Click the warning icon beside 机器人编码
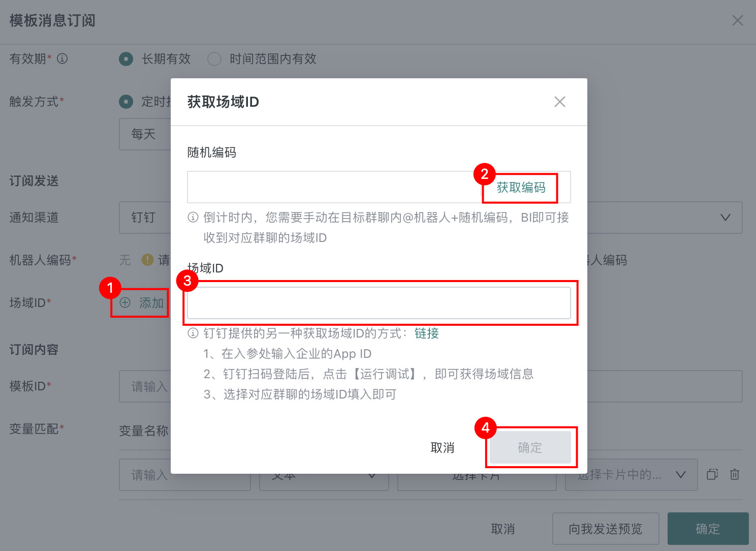756x551 pixels. 147,260
